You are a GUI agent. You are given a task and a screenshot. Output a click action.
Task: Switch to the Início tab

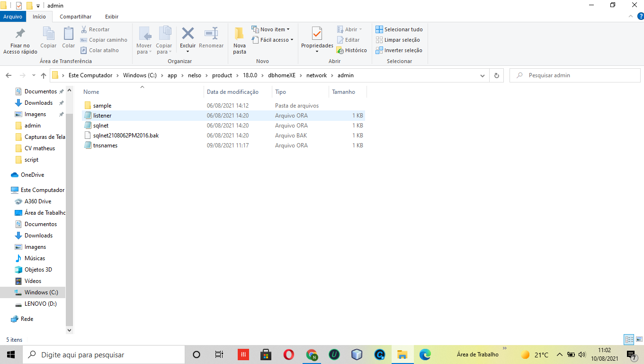point(39,17)
